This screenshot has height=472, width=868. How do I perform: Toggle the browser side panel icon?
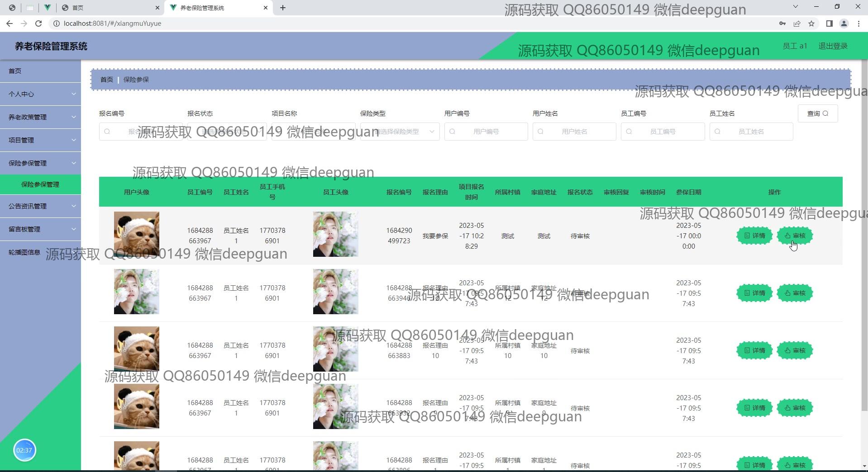tap(829, 24)
